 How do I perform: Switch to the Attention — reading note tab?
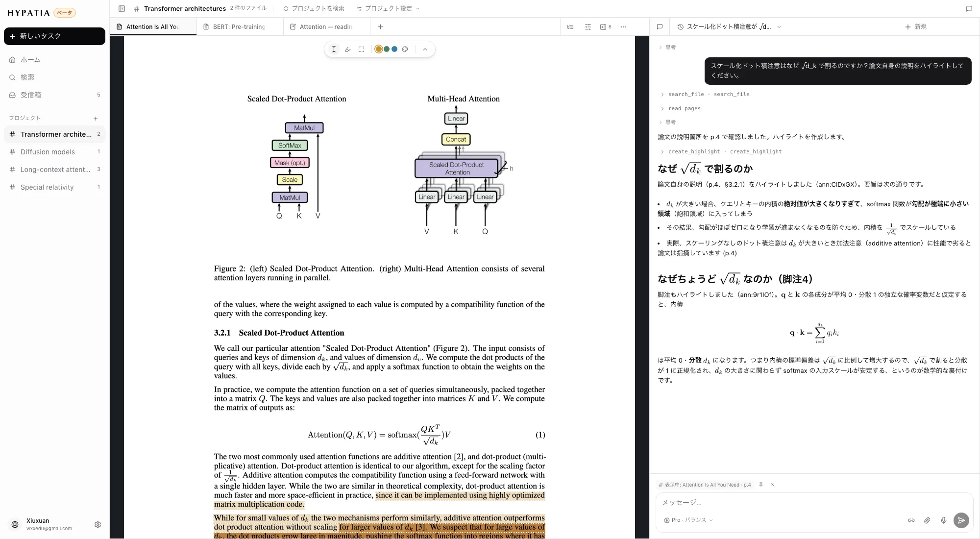click(326, 27)
